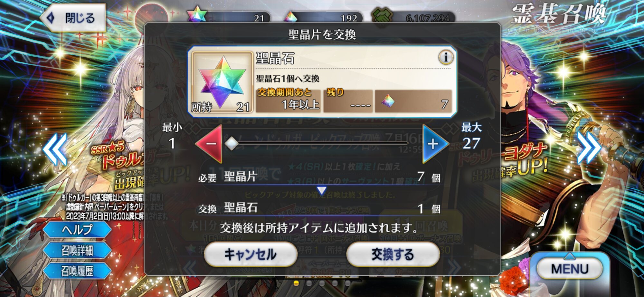644x297 pixels.
Task: Open the MENU button
Action: [569, 268]
